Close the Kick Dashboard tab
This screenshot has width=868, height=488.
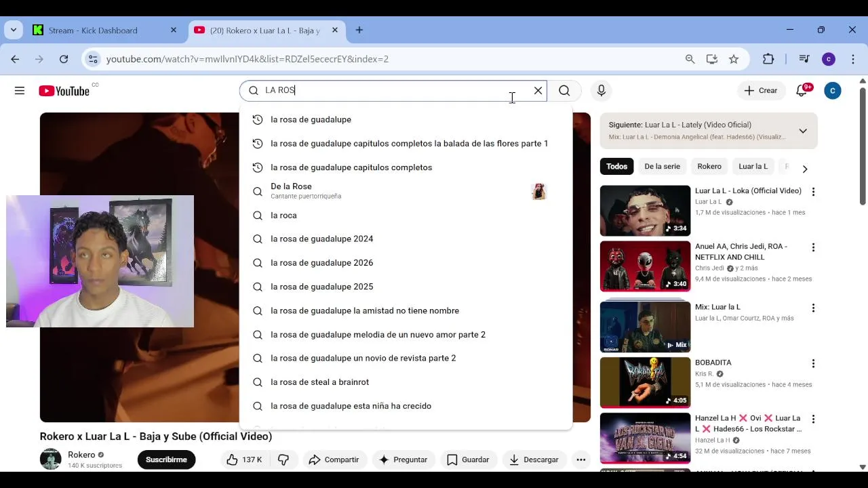pyautogui.click(x=174, y=30)
